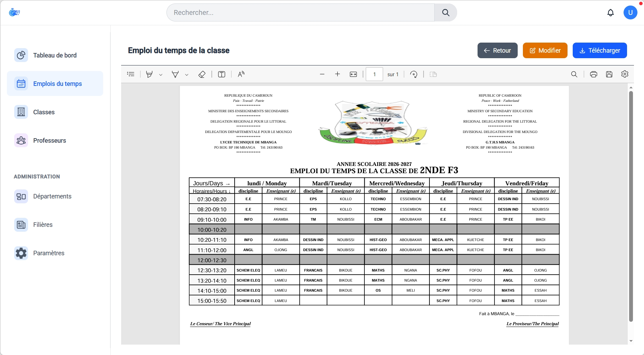
Task: Rotate the PDF page
Action: pyautogui.click(x=414, y=74)
